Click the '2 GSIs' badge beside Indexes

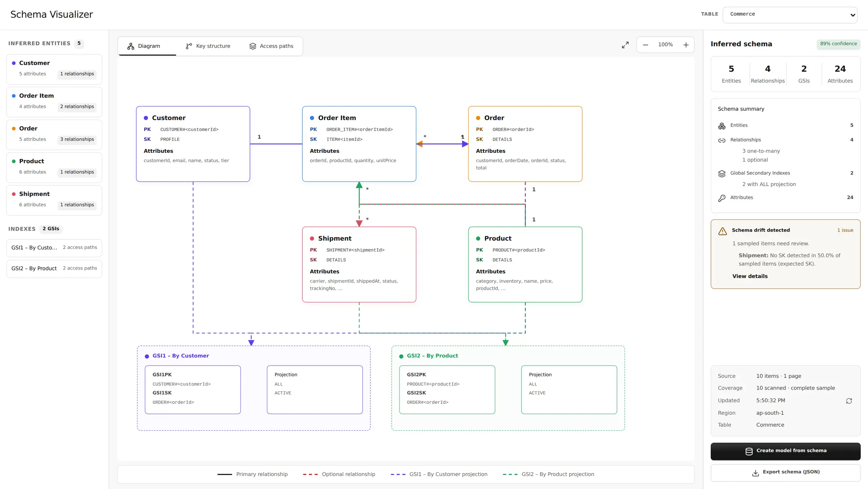point(51,229)
